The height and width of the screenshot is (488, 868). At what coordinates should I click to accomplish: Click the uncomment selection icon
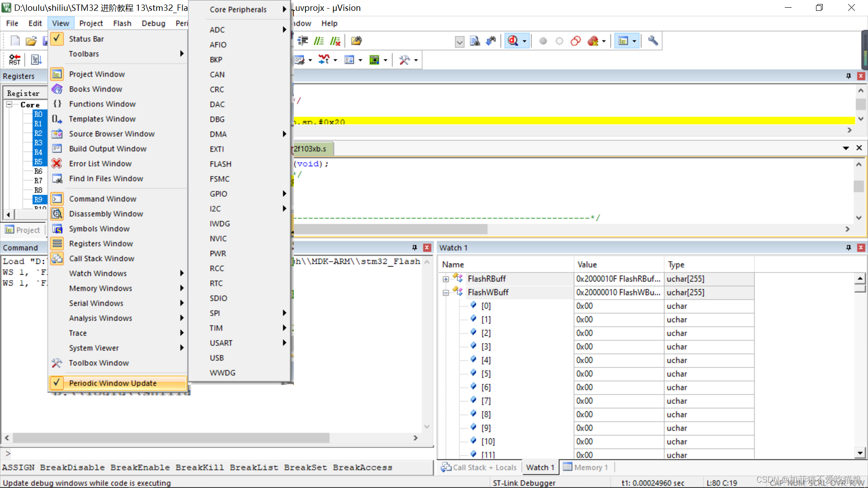click(x=335, y=41)
